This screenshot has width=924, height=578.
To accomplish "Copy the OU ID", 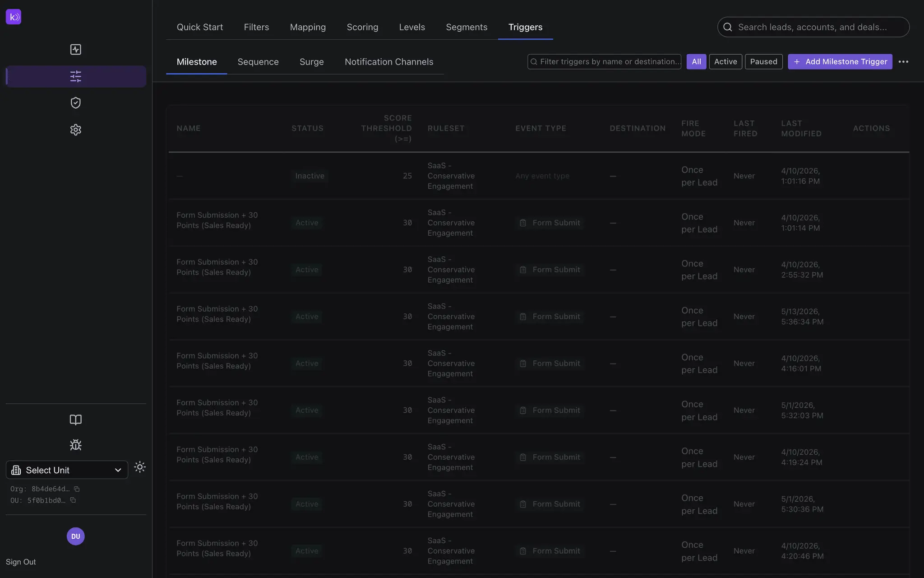I will [73, 500].
